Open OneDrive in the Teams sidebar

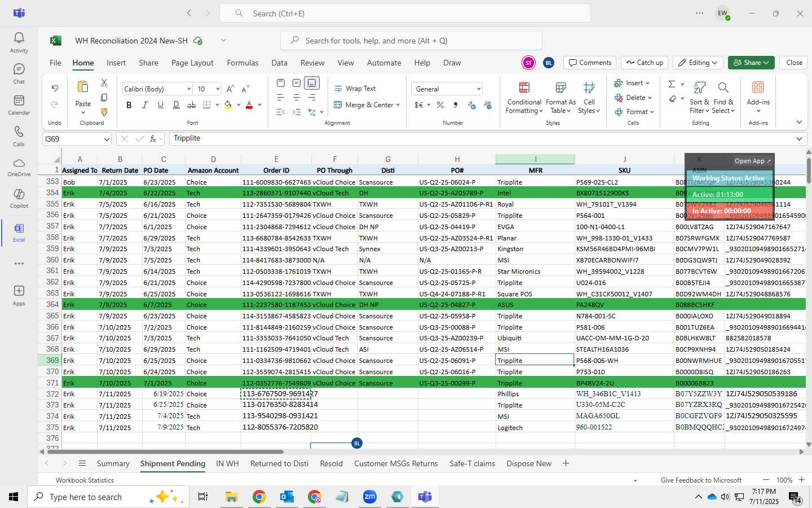click(19, 167)
